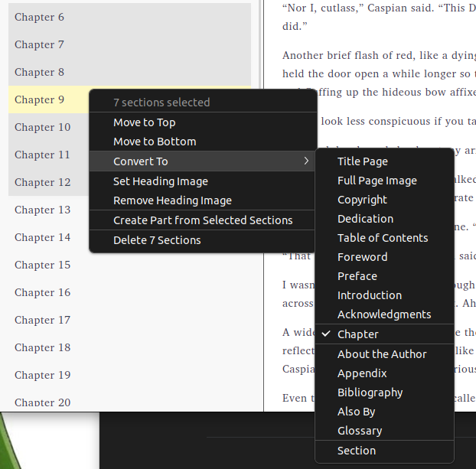Select Chapter 16 in sidebar
Image resolution: width=476 pixels, height=469 pixels.
(129, 292)
